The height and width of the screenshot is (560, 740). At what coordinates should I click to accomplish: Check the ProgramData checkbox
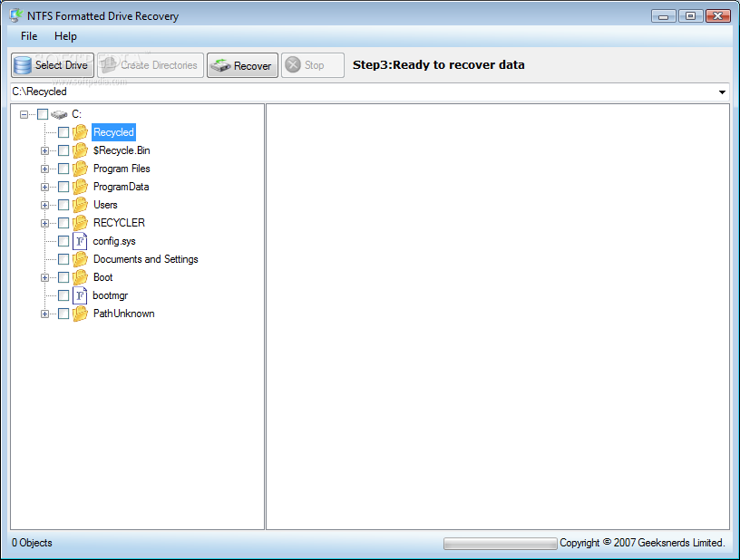coord(63,187)
